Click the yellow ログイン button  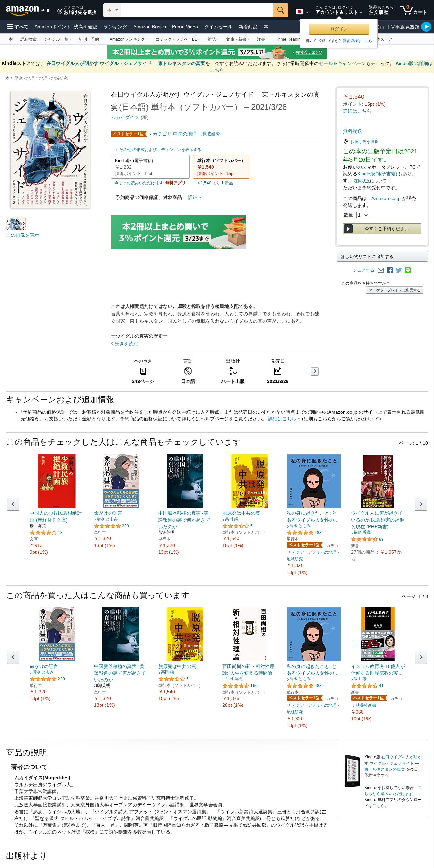339,29
